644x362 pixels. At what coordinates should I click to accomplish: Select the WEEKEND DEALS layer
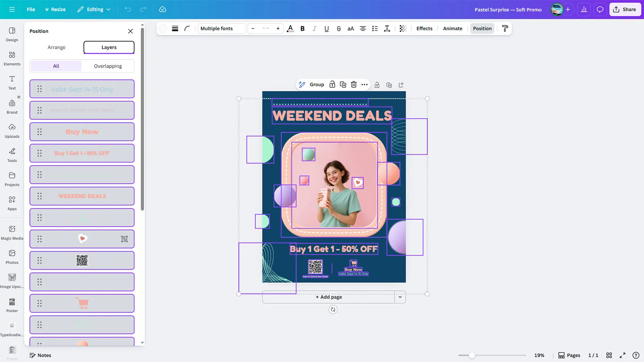point(82,196)
